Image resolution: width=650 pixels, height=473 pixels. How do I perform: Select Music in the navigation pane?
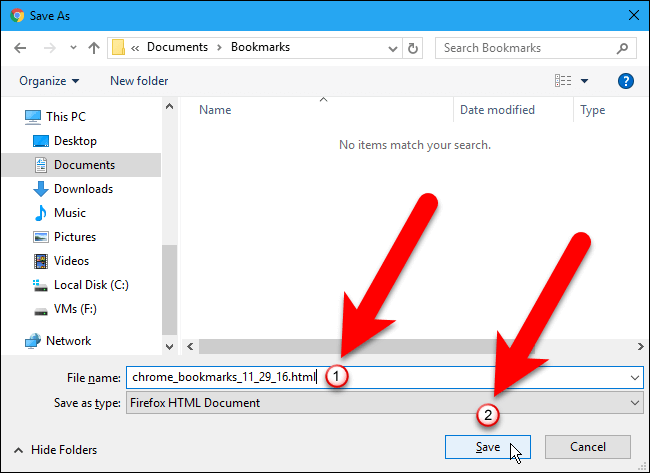[70, 213]
